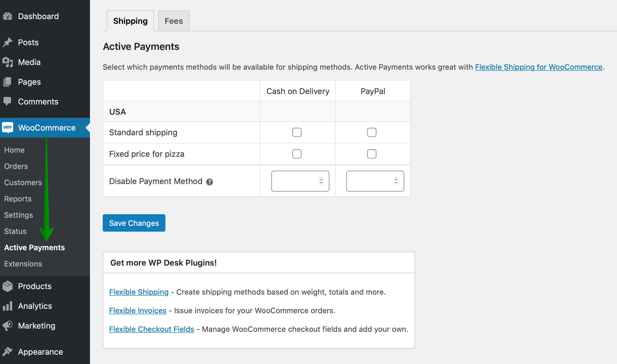Click the USA zone row label
This screenshot has height=364, width=617.
coord(117,112)
